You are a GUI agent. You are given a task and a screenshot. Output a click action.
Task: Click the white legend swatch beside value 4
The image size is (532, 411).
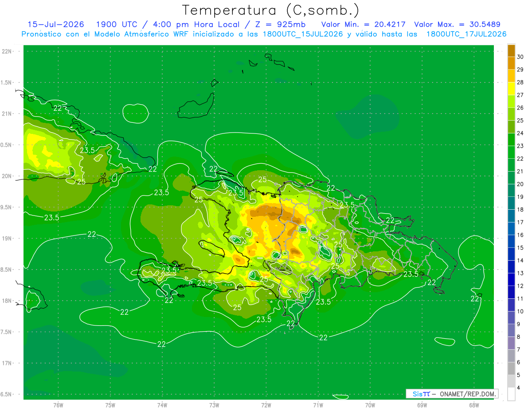click(x=511, y=394)
